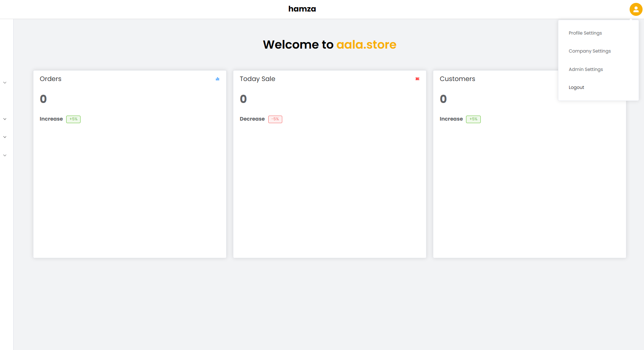This screenshot has width=644, height=350.
Task: Expand the bottom sidebar chevron
Action: tap(5, 155)
